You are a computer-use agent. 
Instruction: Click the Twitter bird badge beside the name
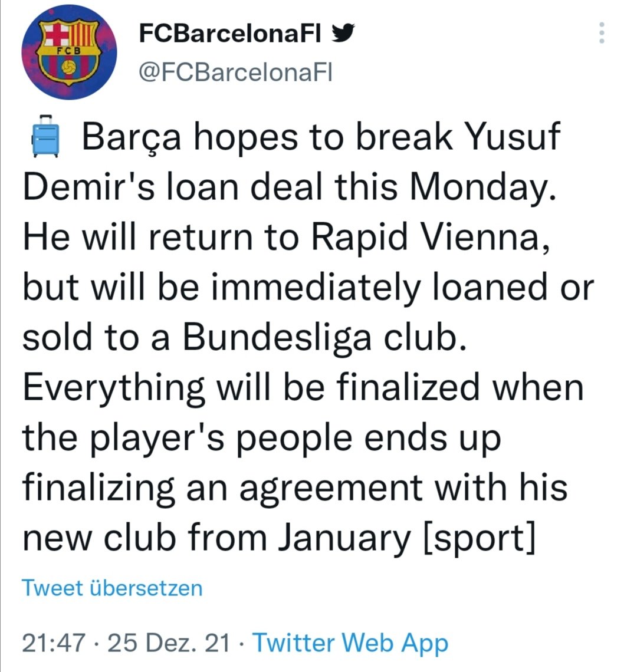point(343,33)
